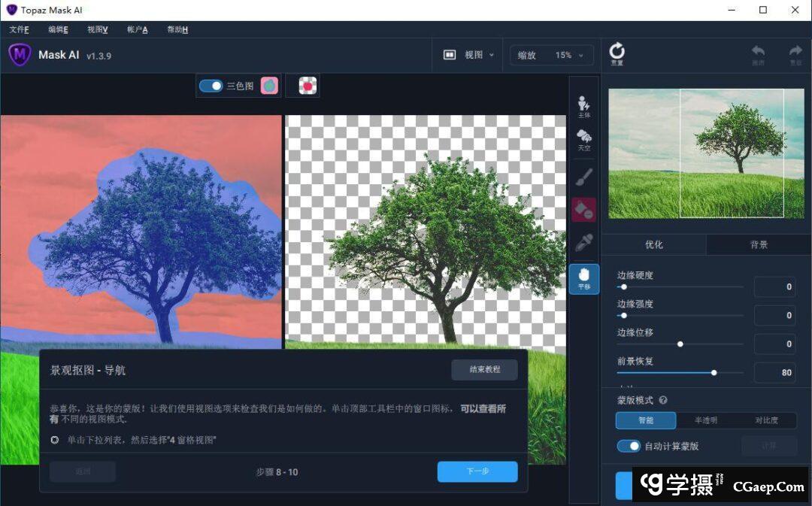The image size is (812, 506).
Task: Click the 边缘硬度 value input field
Action: [775, 286]
